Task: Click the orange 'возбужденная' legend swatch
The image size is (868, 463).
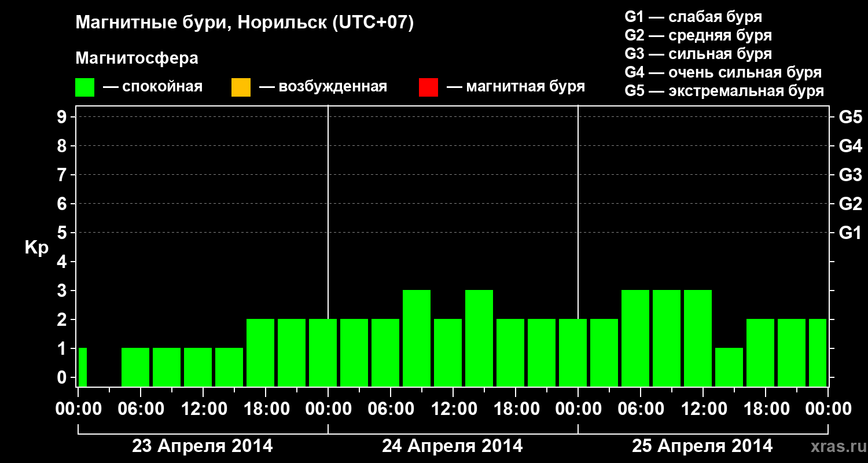Action: (x=241, y=87)
